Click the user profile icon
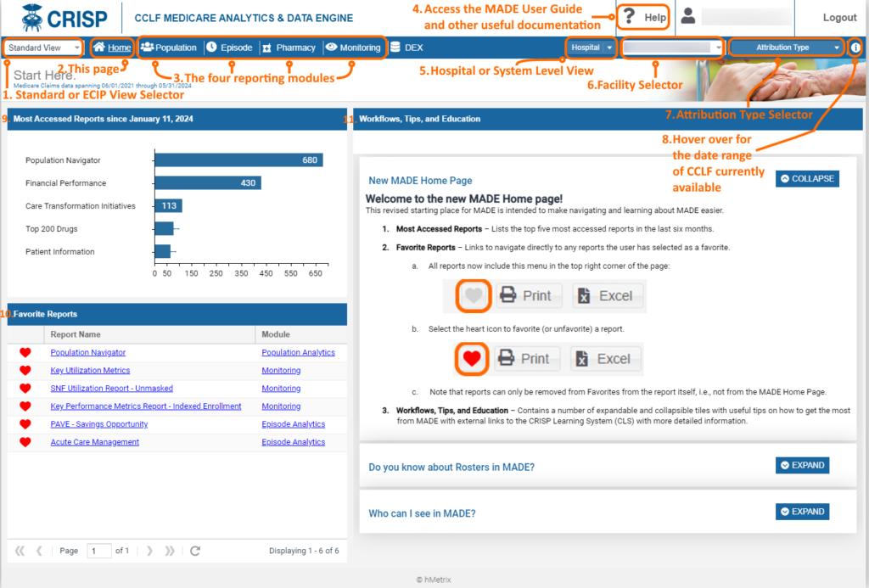This screenshot has height=588, width=869. click(x=689, y=17)
